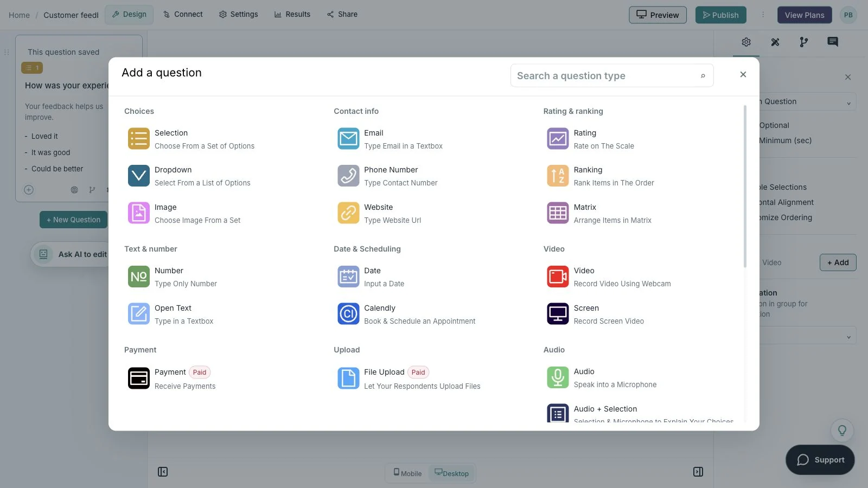
Task: Choose the File Upload question icon
Action: (x=348, y=378)
